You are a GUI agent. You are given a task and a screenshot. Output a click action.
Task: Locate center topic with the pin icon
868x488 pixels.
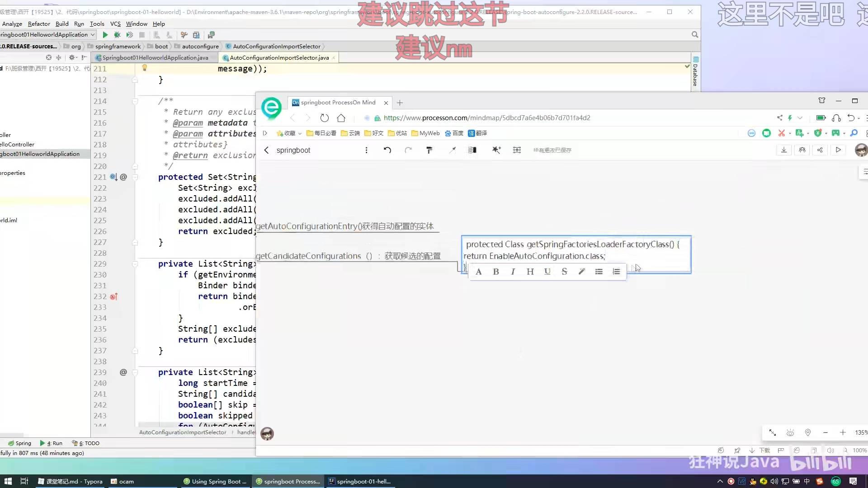808,433
